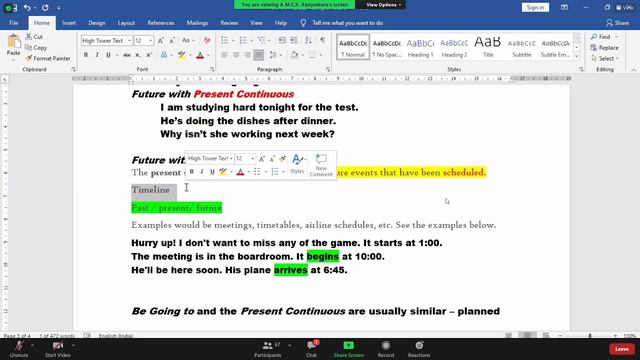Apply the Subtitle style
This screenshot has width=640, height=360.
click(x=522, y=47)
